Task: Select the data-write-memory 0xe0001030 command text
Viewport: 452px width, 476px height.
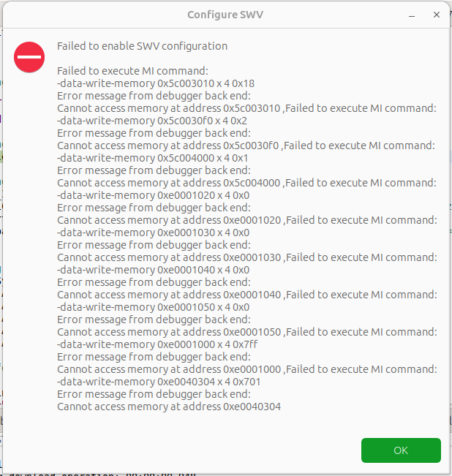Action: click(153, 233)
